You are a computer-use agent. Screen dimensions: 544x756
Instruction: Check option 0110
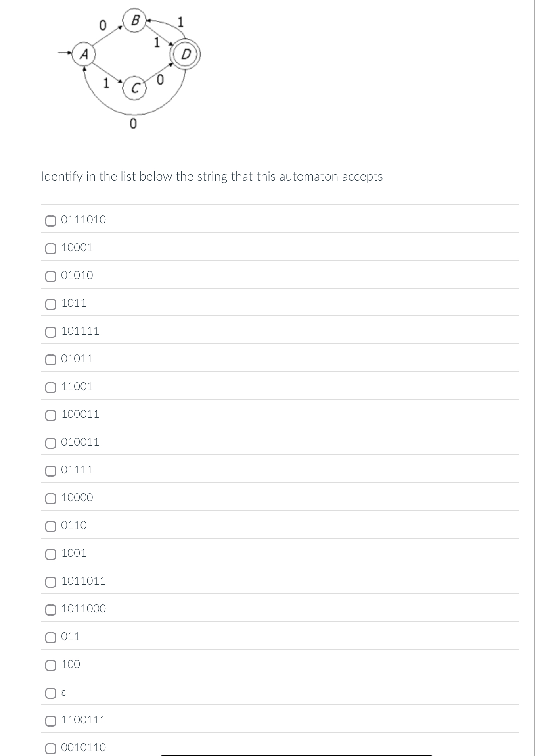(x=50, y=527)
